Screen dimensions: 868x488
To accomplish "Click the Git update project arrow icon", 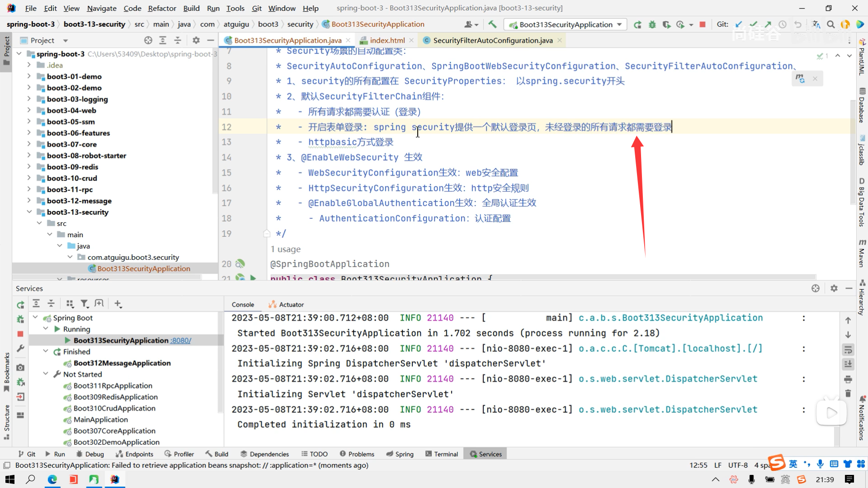I will coord(739,24).
